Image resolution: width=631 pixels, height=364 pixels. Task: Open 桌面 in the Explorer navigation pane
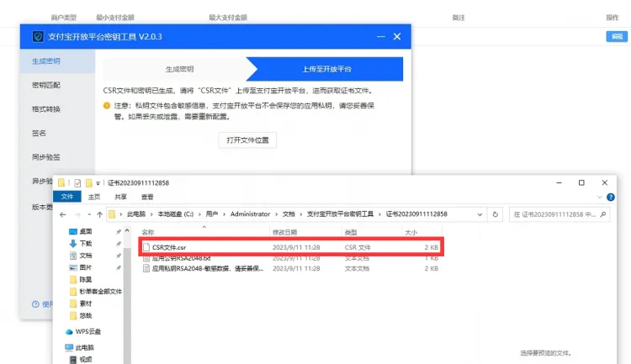click(86, 231)
